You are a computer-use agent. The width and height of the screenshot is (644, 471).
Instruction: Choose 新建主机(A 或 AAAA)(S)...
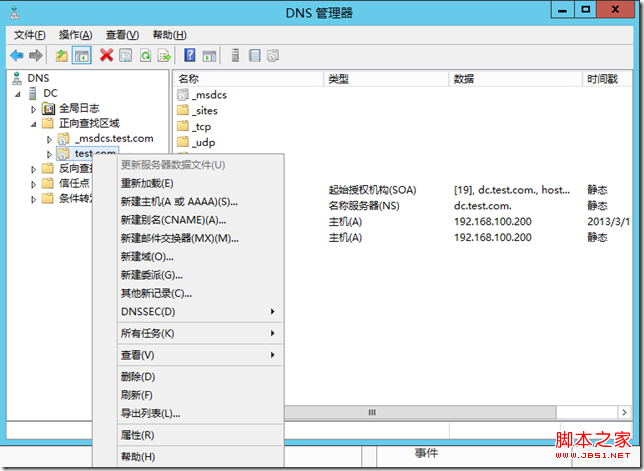200,202
